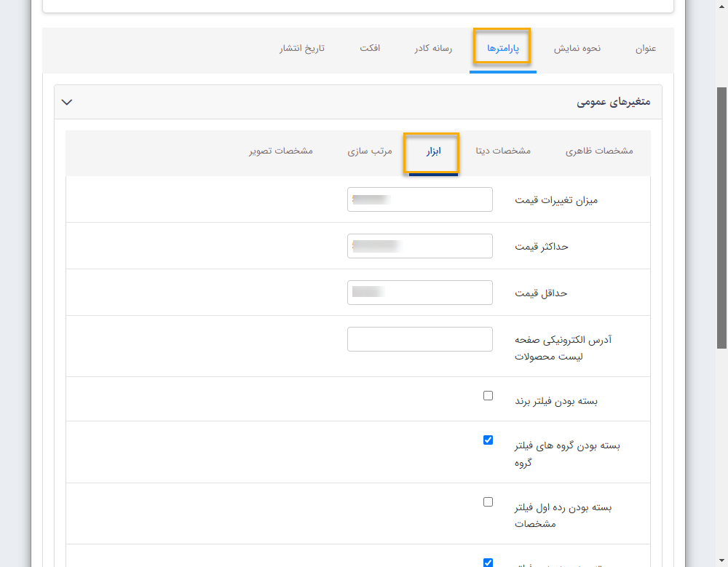Click the میزان تغییرات قیمت input field

(x=419, y=199)
